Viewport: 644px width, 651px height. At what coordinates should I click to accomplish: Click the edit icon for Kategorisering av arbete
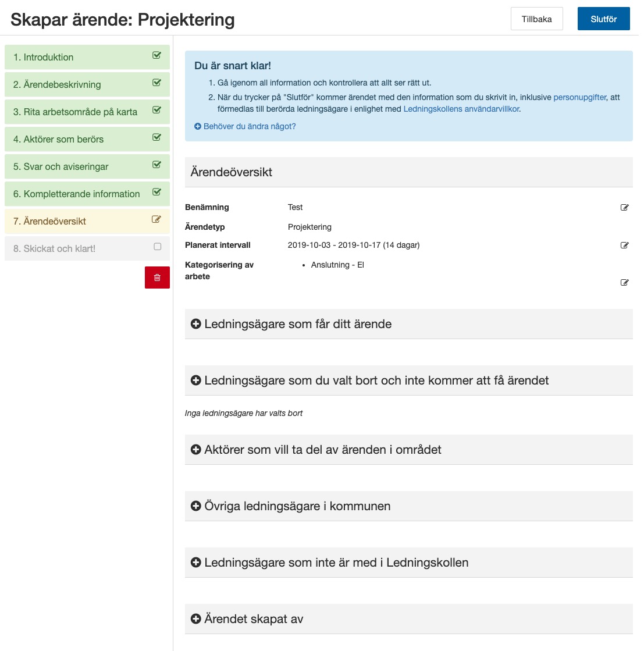[625, 283]
